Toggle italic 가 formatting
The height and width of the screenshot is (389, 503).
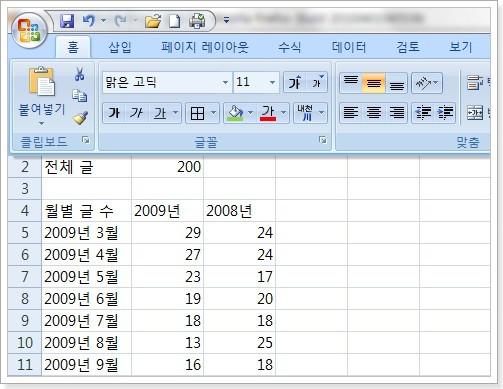(136, 113)
